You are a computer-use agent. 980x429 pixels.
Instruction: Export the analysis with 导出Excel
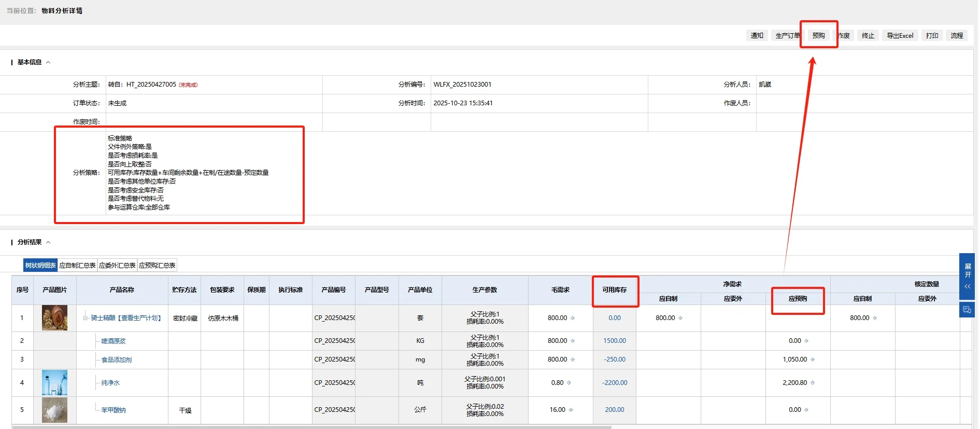900,36
